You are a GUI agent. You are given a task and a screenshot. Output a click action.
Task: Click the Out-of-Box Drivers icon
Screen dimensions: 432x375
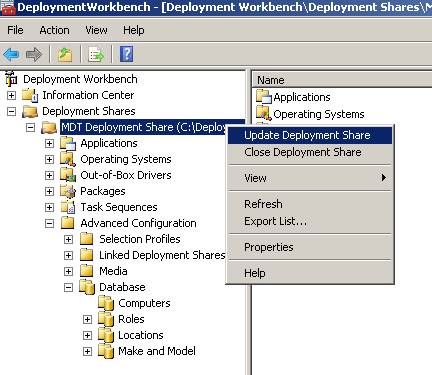pyautogui.click(x=68, y=175)
